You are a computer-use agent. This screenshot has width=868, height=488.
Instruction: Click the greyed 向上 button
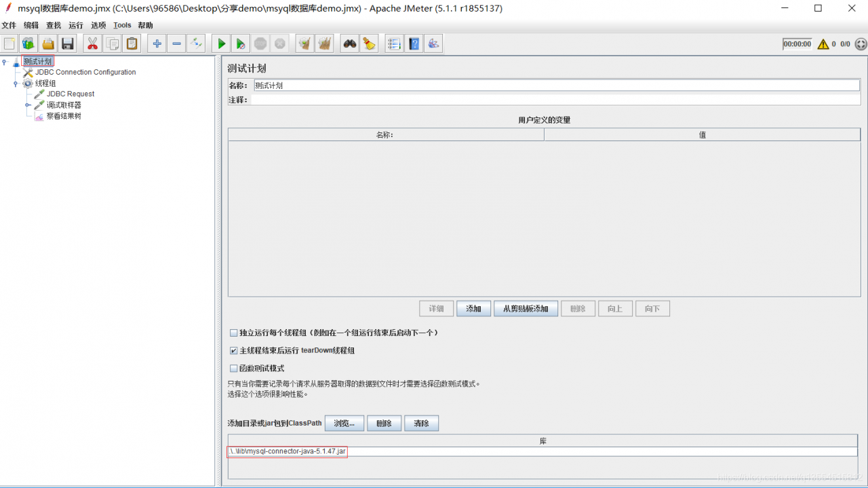[x=615, y=309]
